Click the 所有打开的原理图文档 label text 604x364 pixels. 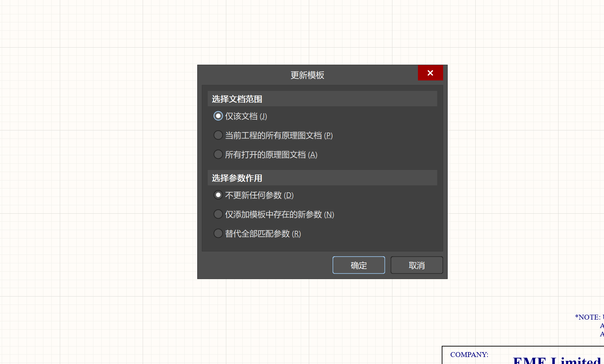(x=265, y=155)
